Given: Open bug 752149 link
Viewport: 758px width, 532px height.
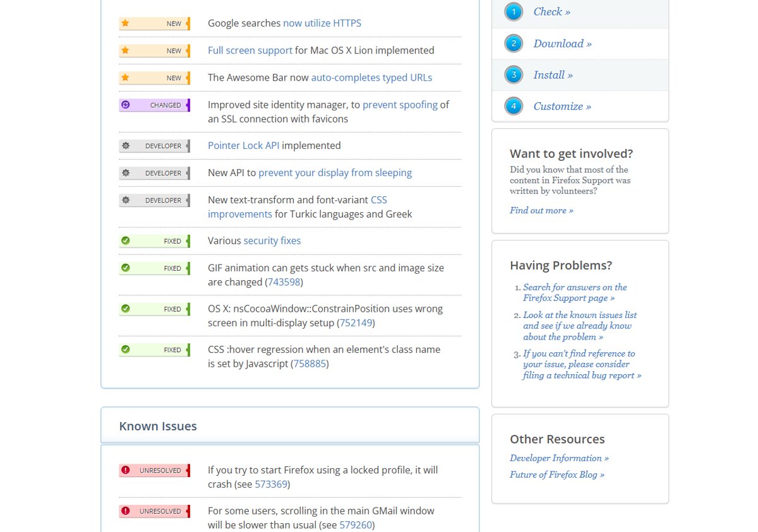Looking at the screenshot, I should click(356, 323).
